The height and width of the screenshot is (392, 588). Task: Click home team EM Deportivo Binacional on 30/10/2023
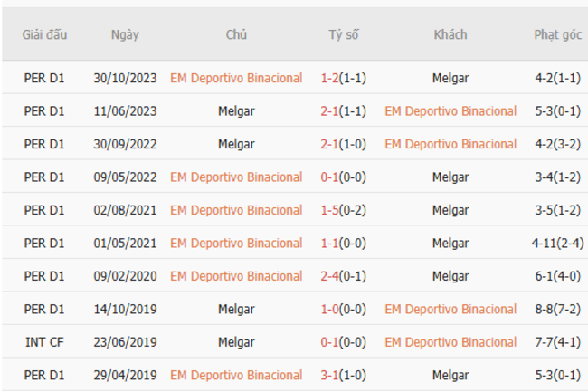[236, 78]
